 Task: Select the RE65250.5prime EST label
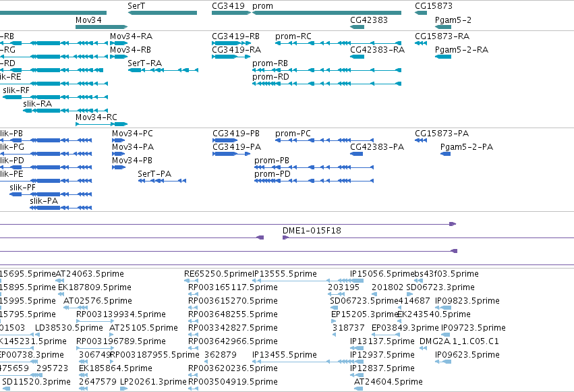click(x=218, y=274)
